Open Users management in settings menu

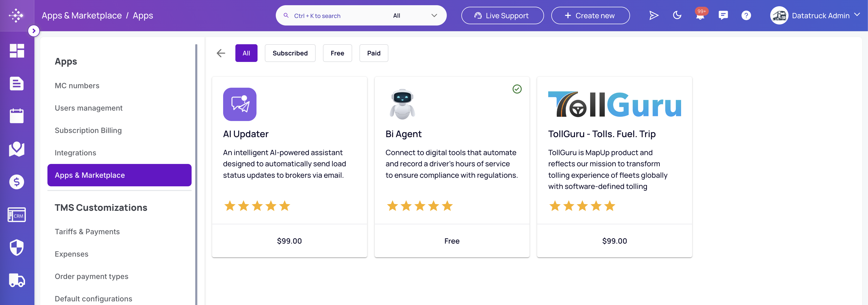pos(119,108)
